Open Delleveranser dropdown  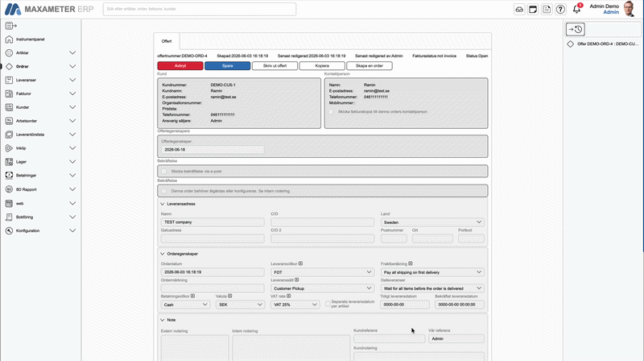[432, 288]
